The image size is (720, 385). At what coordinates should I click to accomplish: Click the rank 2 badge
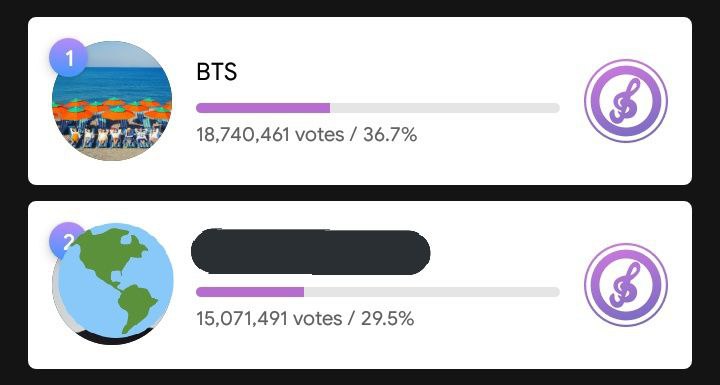click(x=66, y=240)
